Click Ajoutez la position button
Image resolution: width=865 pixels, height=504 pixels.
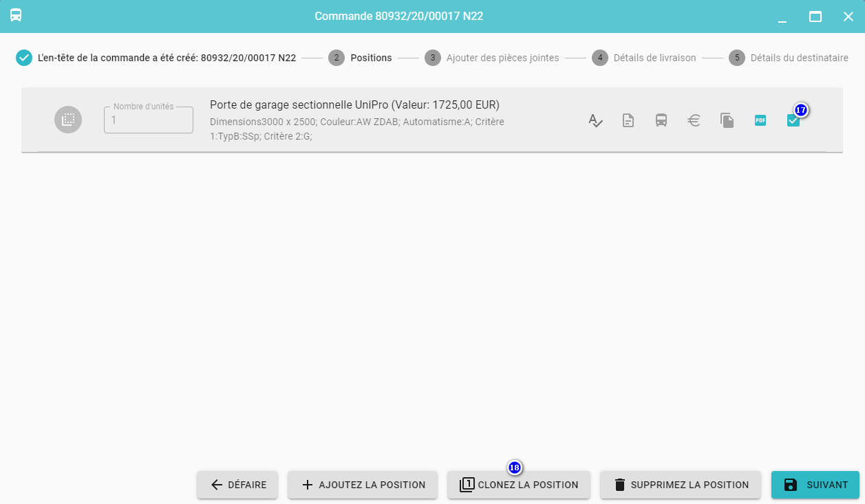(x=363, y=485)
